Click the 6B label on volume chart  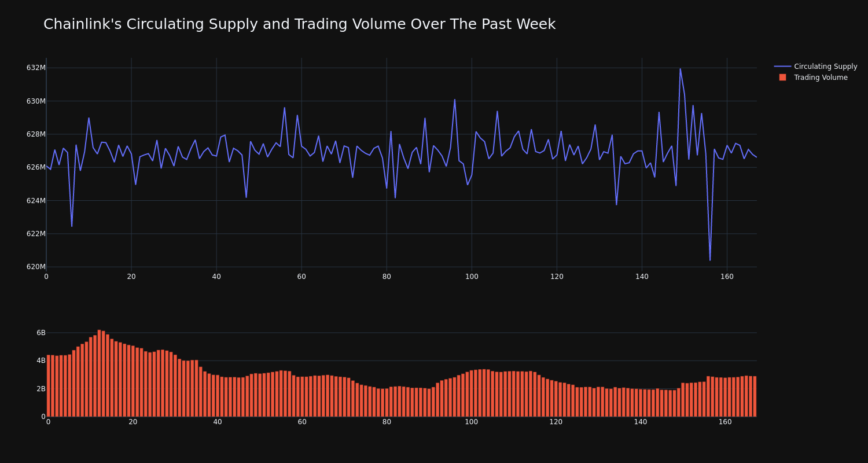coord(41,333)
